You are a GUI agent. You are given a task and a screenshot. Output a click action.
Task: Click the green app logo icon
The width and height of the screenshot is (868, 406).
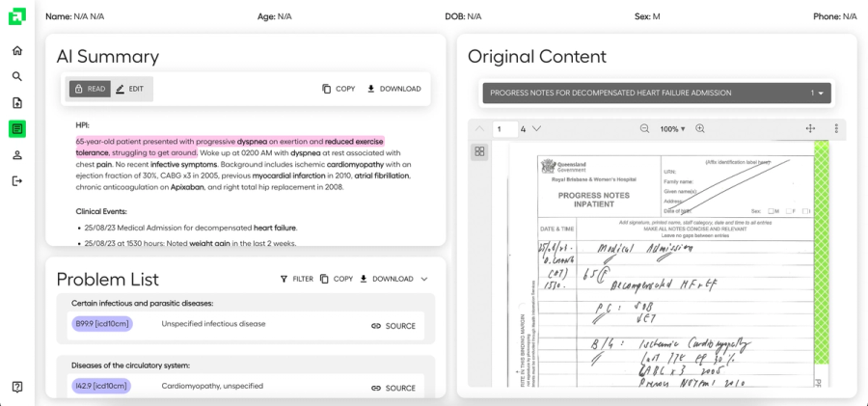click(x=17, y=16)
